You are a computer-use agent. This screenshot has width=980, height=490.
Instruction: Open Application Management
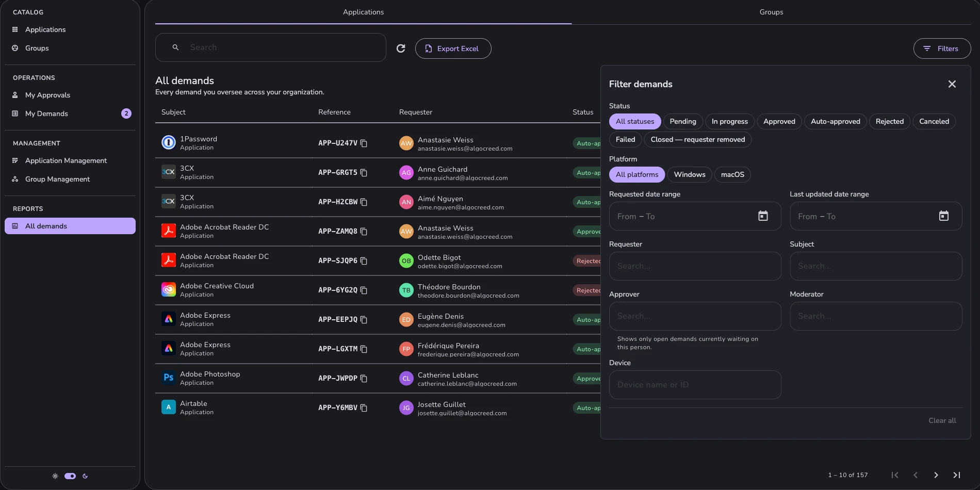click(x=70, y=161)
